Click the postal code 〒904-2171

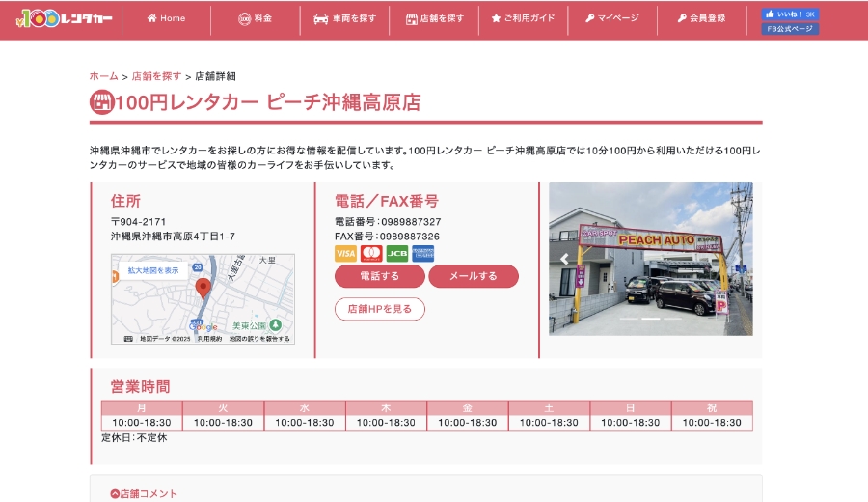point(138,222)
